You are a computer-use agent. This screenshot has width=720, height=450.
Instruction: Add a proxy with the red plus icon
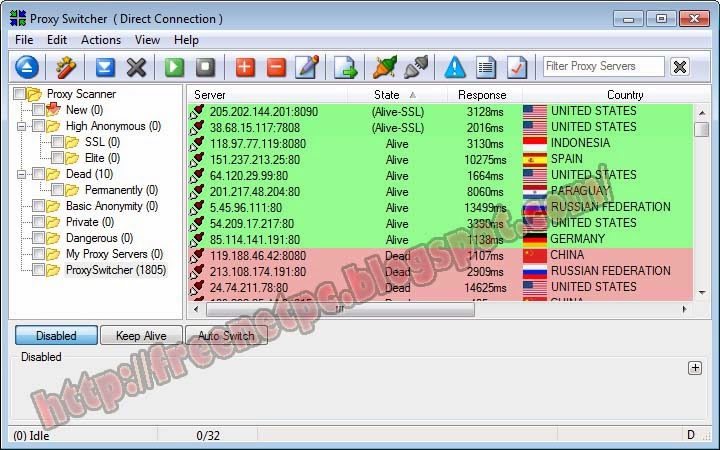tap(245, 67)
